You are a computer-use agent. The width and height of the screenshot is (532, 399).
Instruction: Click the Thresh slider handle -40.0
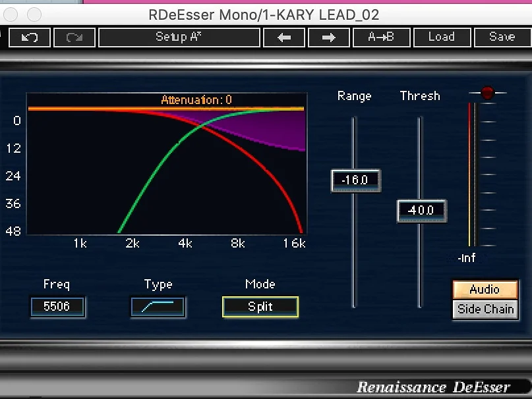[x=421, y=211]
